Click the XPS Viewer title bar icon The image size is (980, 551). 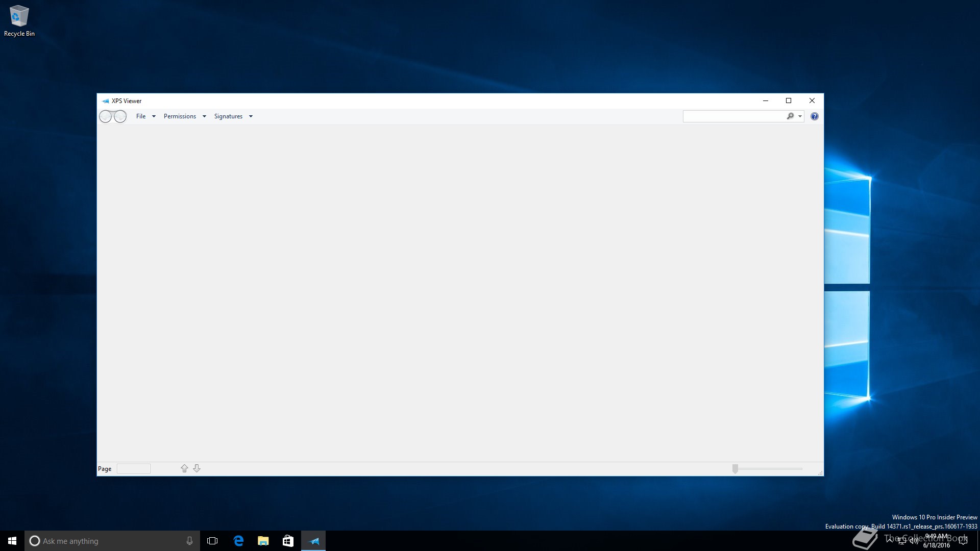(106, 101)
